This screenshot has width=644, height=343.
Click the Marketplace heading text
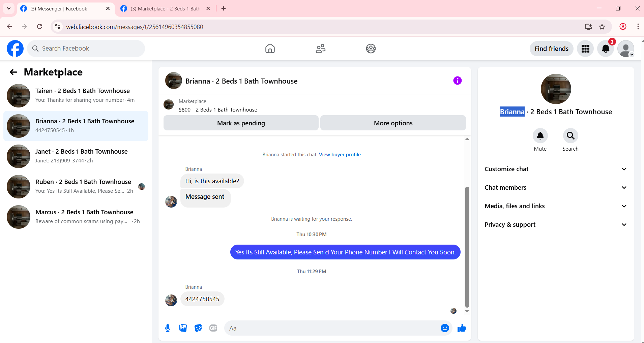(x=53, y=72)
